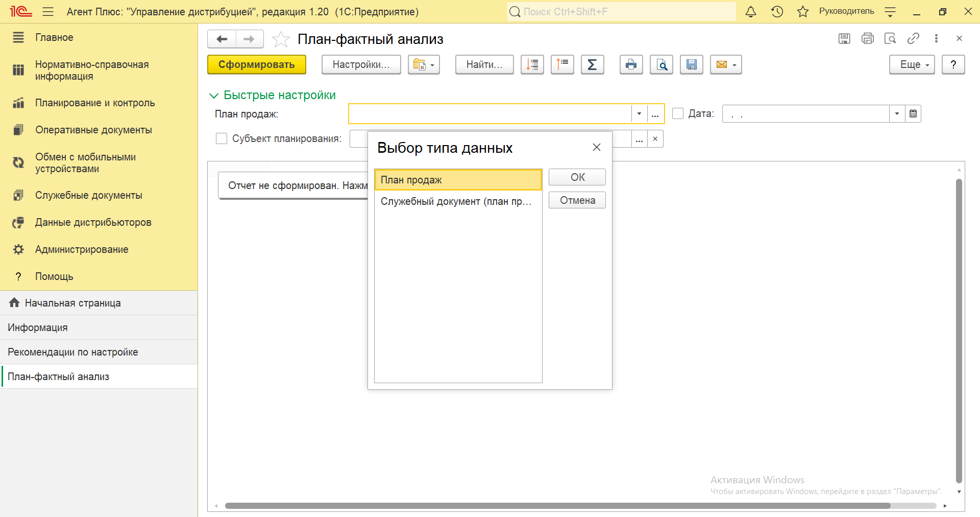The height and width of the screenshot is (517, 980).
Task: Switch to Начальная страница tab
Action: click(x=72, y=303)
